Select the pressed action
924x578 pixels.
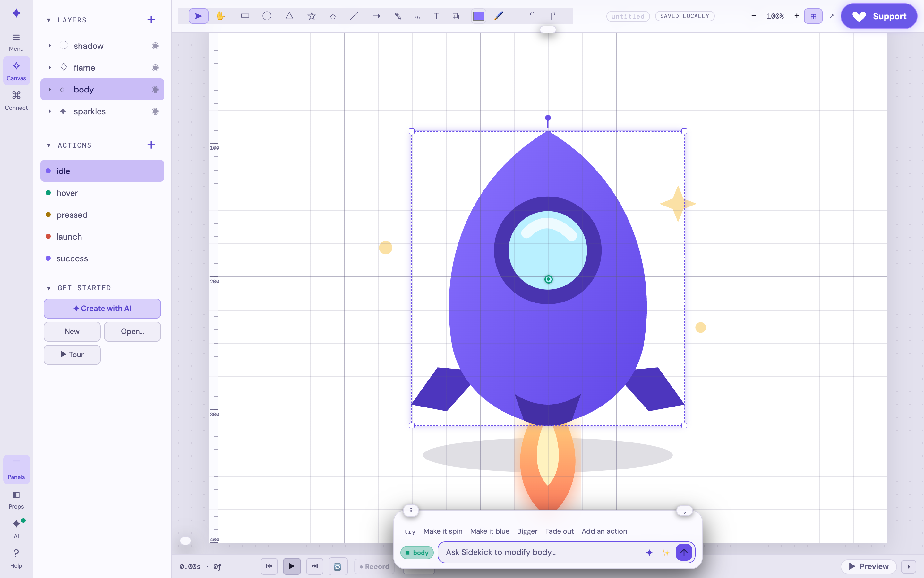pos(102,215)
